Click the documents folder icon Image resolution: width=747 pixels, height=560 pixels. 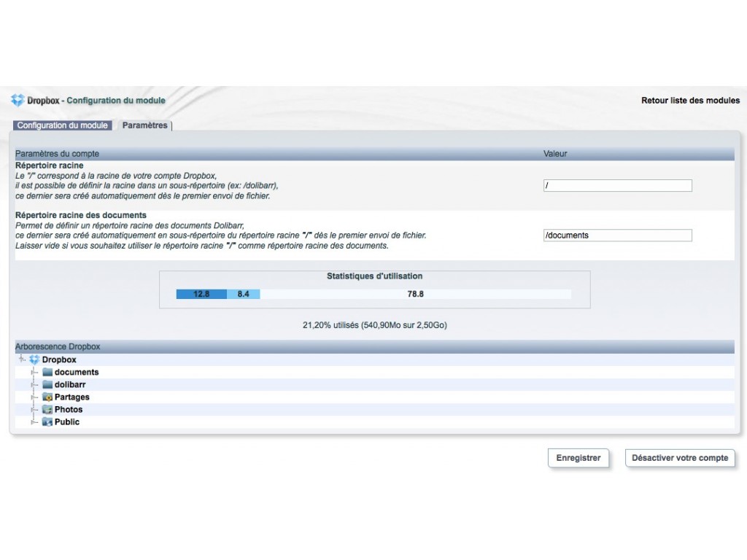coord(47,372)
